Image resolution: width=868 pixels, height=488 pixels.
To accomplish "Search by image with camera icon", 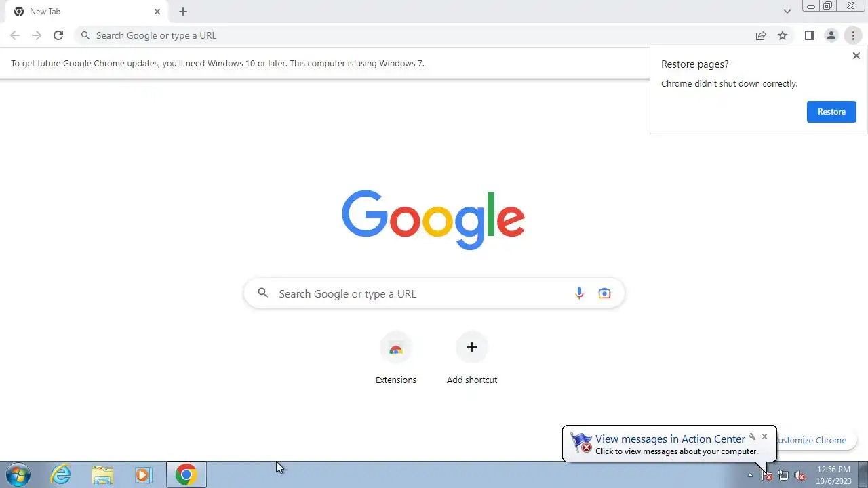I will 604,293.
